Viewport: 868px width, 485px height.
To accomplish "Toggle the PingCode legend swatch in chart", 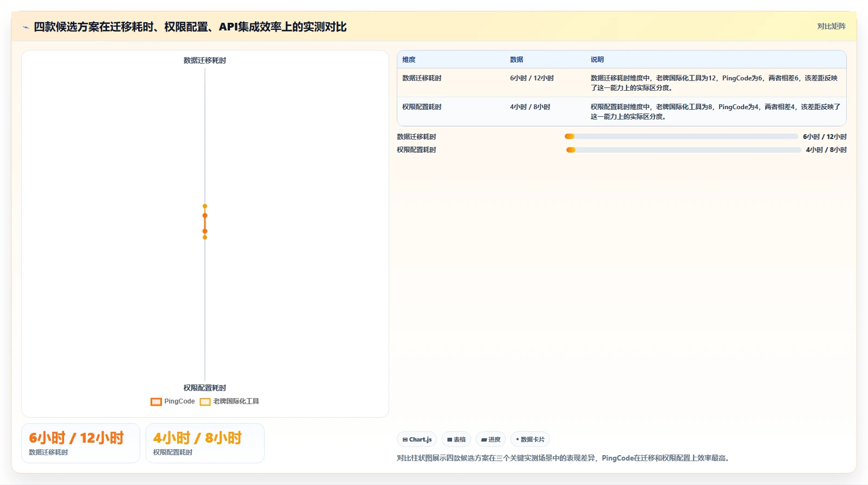I will (156, 402).
